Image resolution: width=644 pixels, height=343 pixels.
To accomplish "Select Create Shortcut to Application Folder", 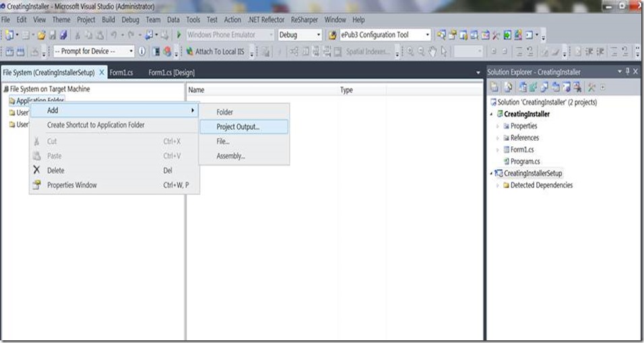I will point(96,125).
